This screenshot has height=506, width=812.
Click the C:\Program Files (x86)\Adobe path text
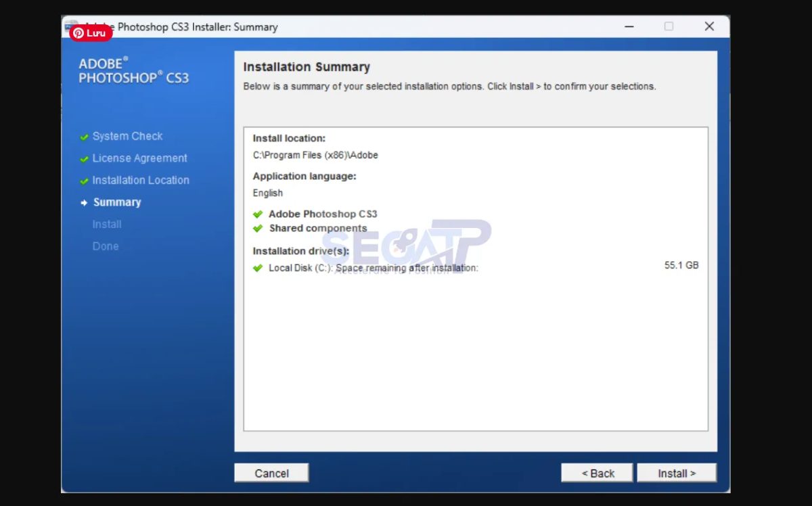315,155
